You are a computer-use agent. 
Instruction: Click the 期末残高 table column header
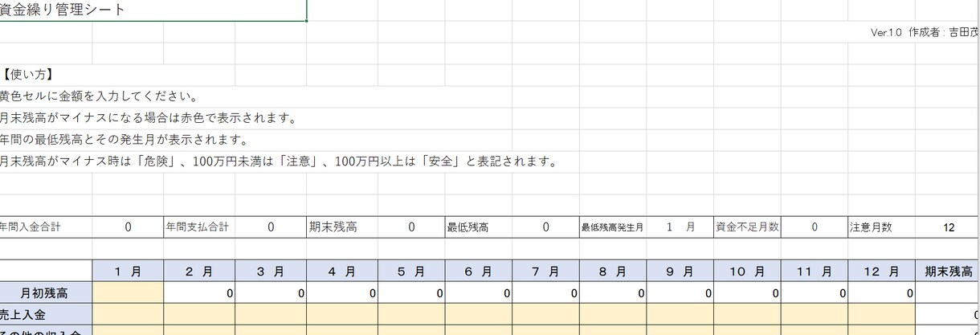949,271
